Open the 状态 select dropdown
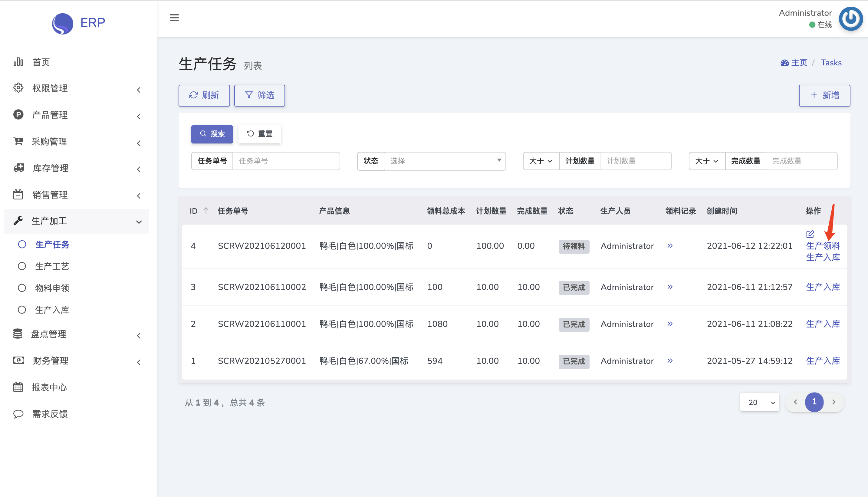This screenshot has width=868, height=497. 444,161
